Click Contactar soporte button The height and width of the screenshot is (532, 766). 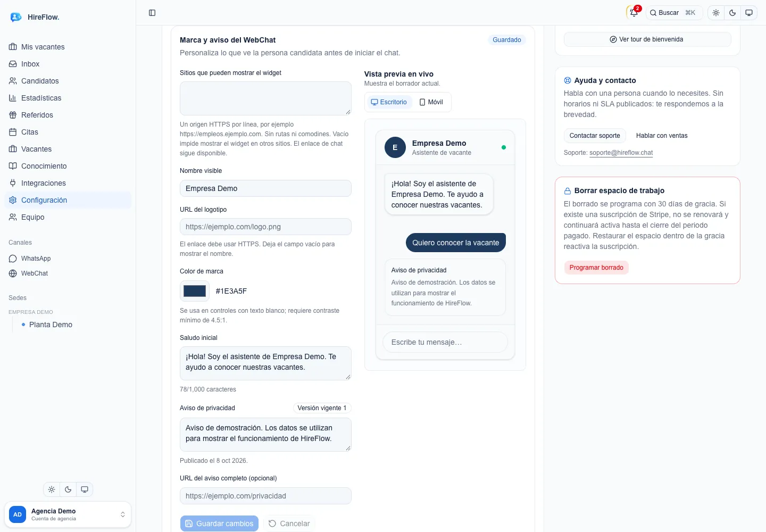click(x=595, y=136)
